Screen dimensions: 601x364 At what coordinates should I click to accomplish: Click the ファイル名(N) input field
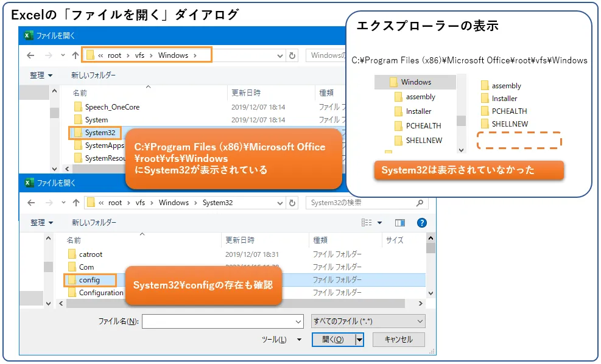pos(223,322)
